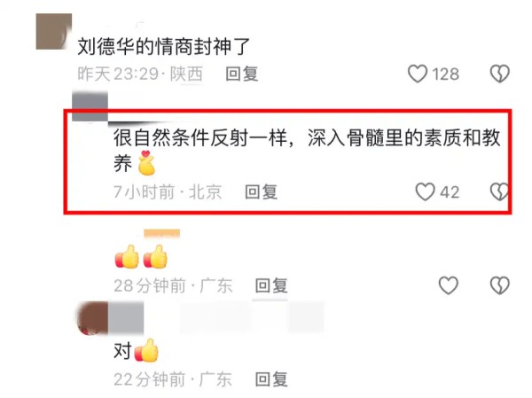Select the comment text 刘德华的情商封神了
This screenshot has width=532, height=398.
pyautogui.click(x=164, y=46)
